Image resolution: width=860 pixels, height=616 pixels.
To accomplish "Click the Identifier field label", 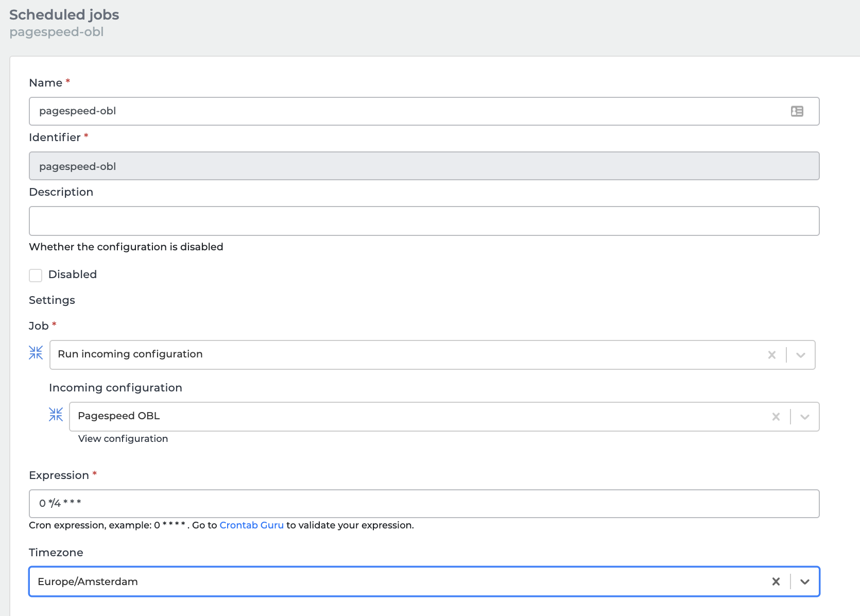I will tap(55, 138).
